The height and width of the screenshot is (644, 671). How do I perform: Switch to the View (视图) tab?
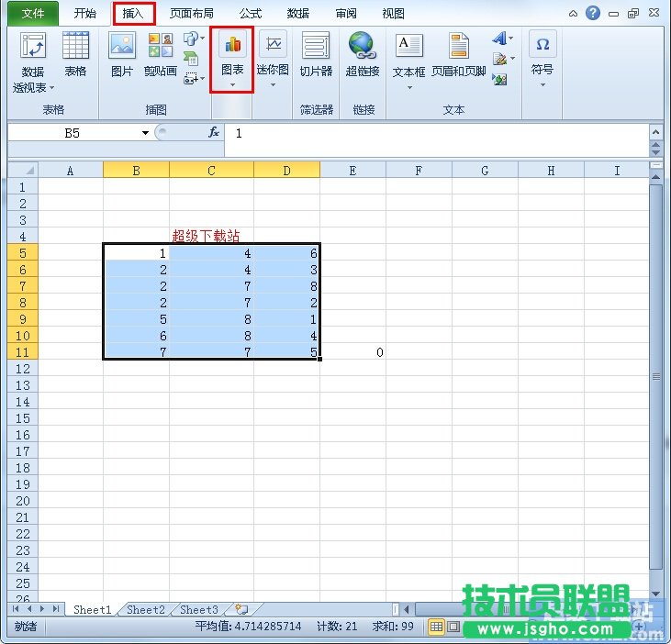(393, 14)
